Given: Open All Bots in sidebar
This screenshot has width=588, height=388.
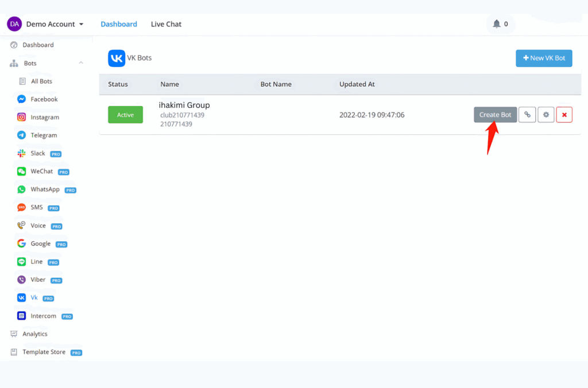Looking at the screenshot, I should [x=41, y=82].
